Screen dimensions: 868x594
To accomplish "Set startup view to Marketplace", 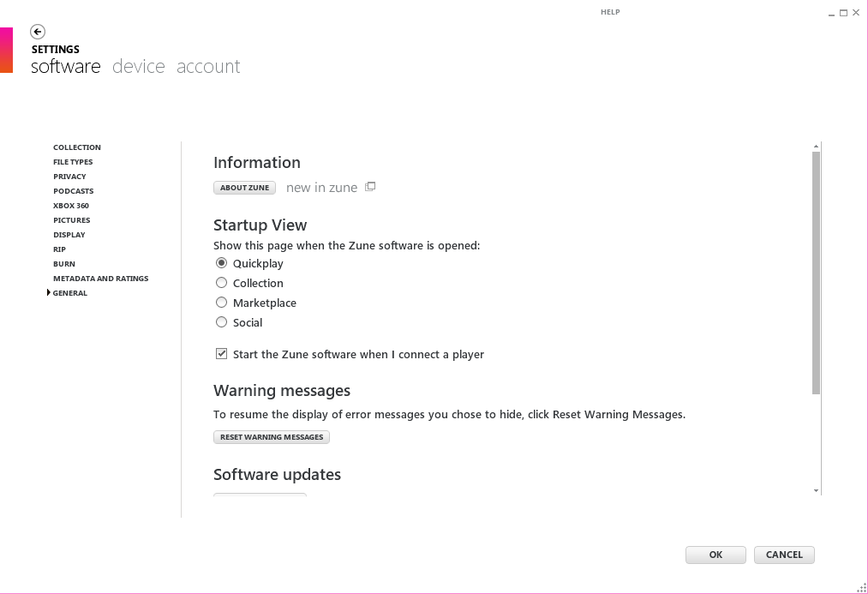I will pyautogui.click(x=222, y=303).
